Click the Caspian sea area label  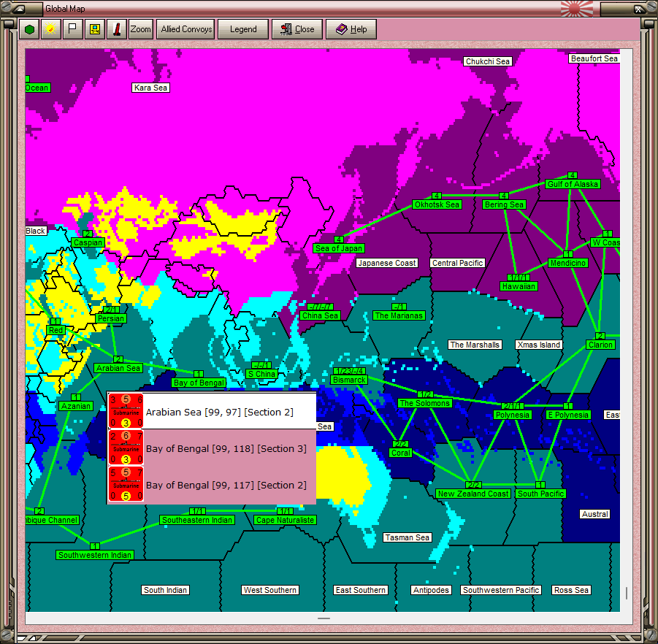point(88,242)
